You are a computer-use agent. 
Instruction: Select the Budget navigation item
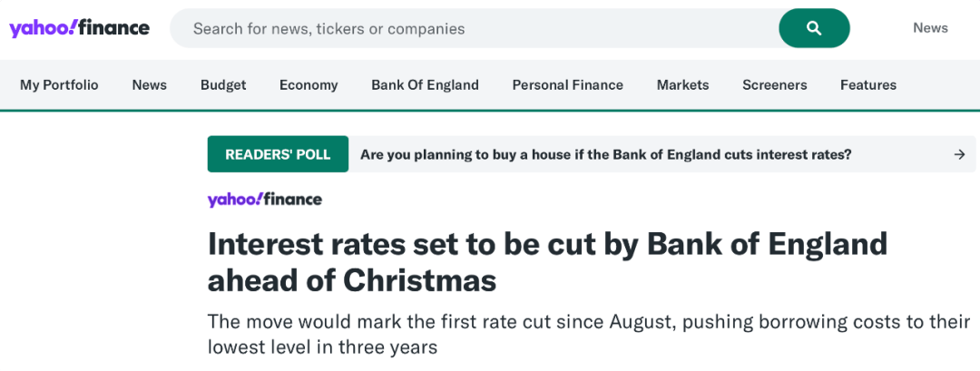(223, 84)
